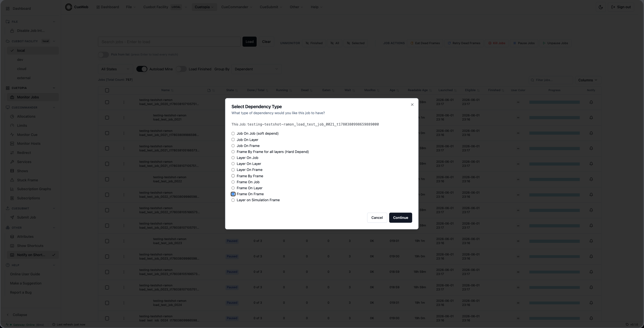Click Monitor Jobs sidebar icon
644x328 pixels.
click(12, 97)
